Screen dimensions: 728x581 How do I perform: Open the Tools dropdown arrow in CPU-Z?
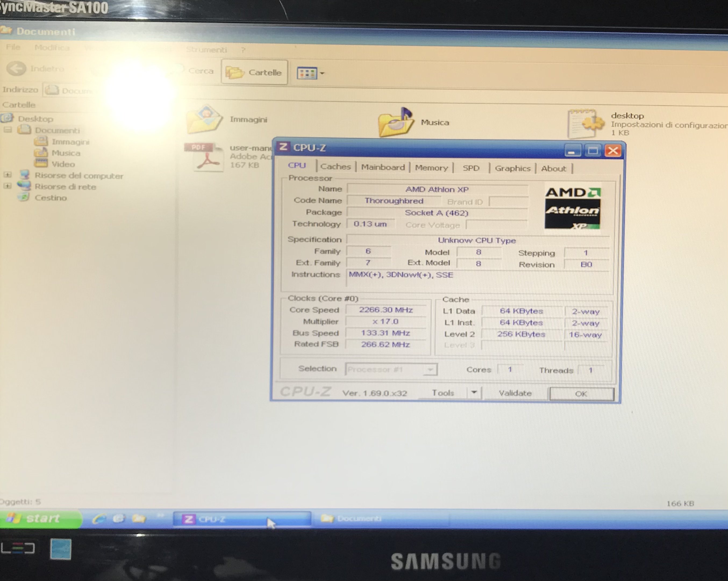click(474, 392)
